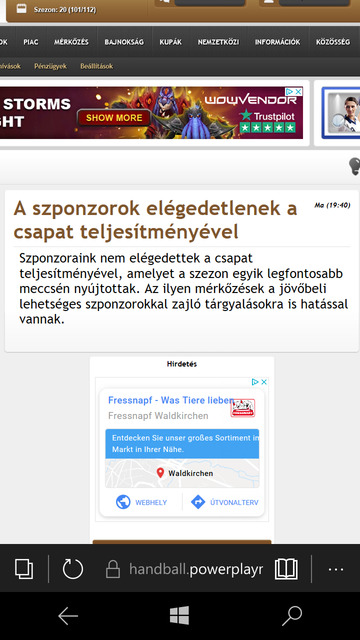The width and height of the screenshot is (360, 640).
Task: Close the Fressnapf ad with X
Action: click(x=264, y=382)
